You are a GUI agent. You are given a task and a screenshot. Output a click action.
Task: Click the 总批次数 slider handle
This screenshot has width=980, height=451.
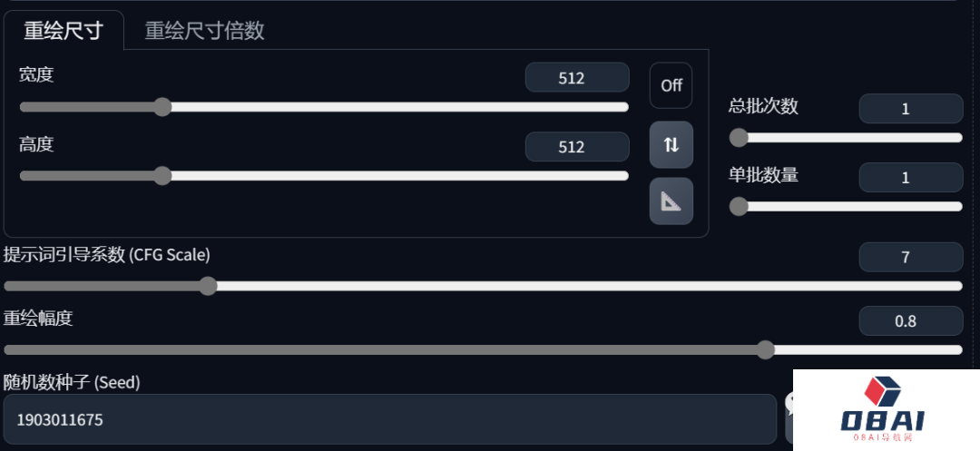[739, 137]
